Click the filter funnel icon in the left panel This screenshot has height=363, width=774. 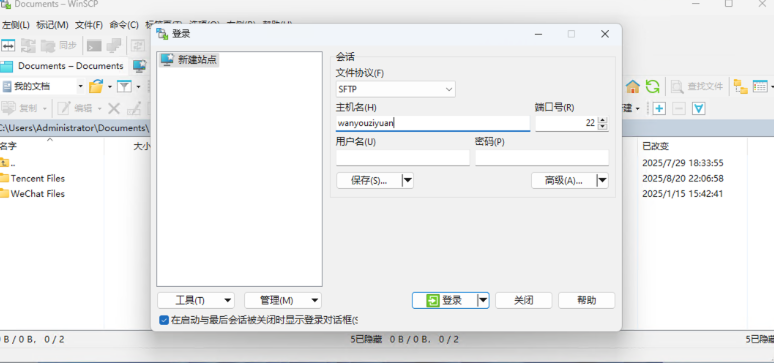(124, 86)
